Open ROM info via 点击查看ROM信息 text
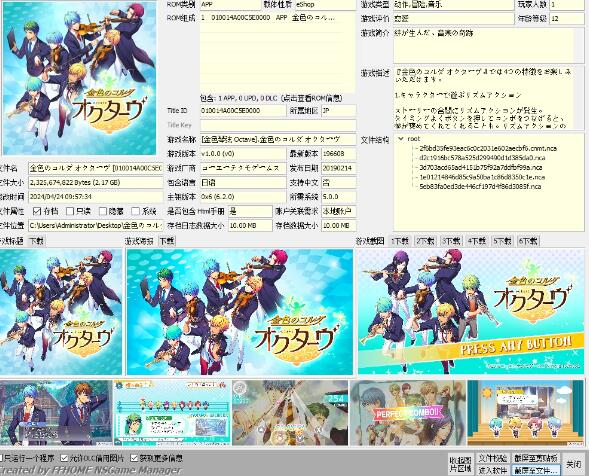 click(x=312, y=98)
